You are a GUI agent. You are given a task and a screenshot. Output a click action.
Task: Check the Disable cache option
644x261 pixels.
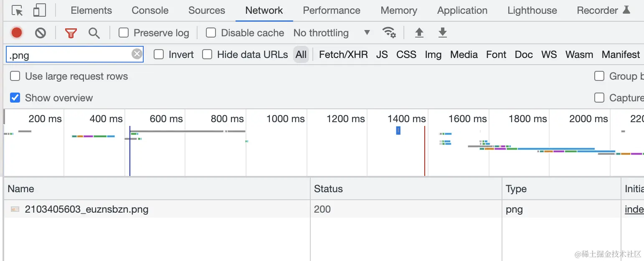(x=211, y=33)
